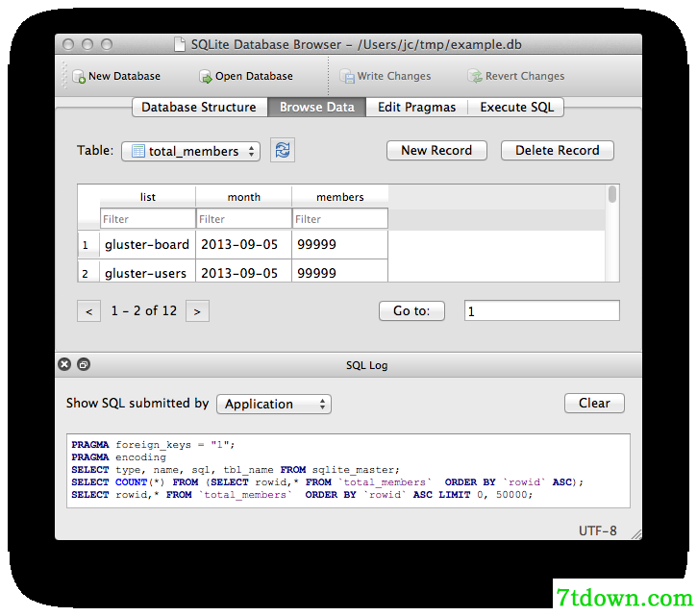
Task: Go to the Execute SQL tab
Action: pyautogui.click(x=516, y=107)
